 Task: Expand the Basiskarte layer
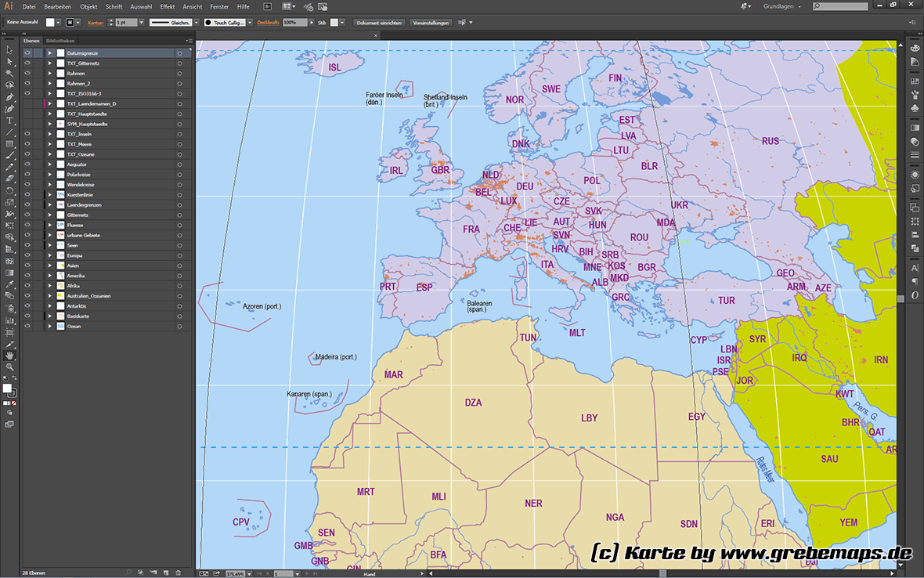(49, 316)
